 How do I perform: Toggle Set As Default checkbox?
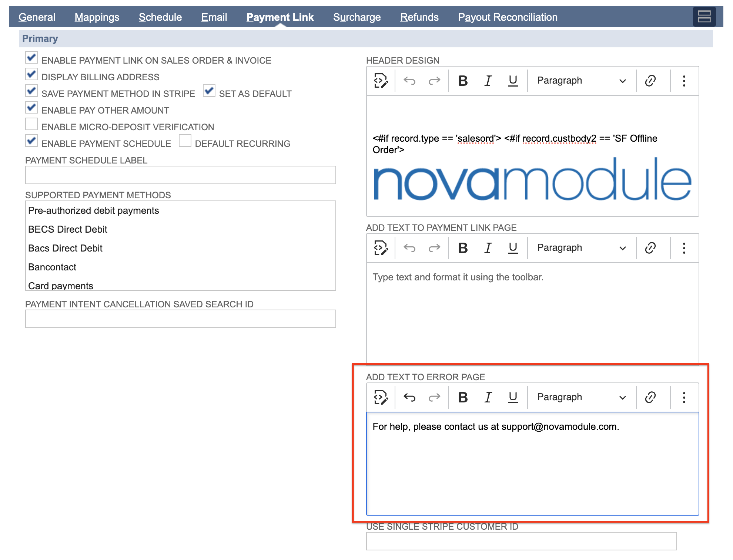point(209,91)
